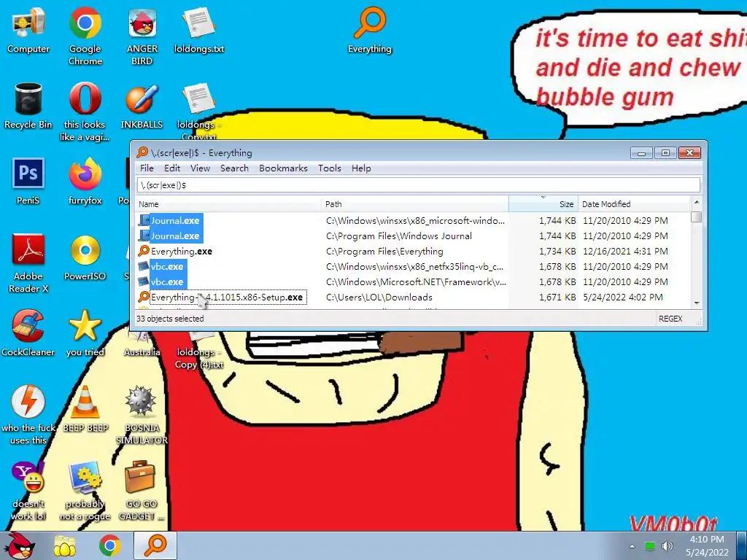This screenshot has height=560, width=747.
Task: Click the volume speaker tray icon
Action: (x=667, y=545)
